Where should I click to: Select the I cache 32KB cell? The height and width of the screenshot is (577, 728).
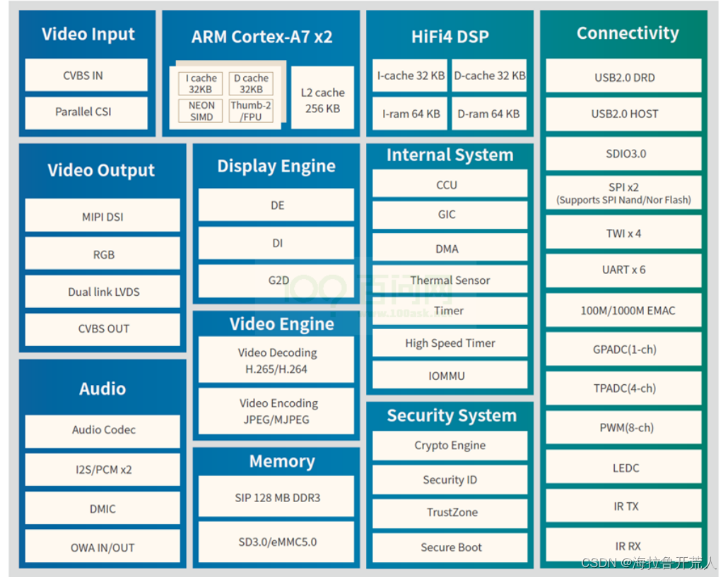click(201, 83)
